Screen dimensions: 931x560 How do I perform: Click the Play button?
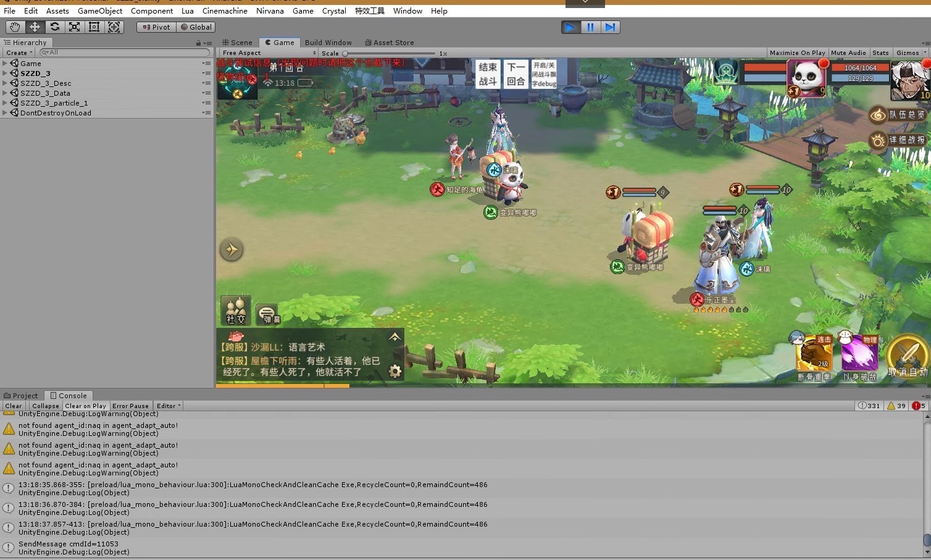(x=570, y=27)
